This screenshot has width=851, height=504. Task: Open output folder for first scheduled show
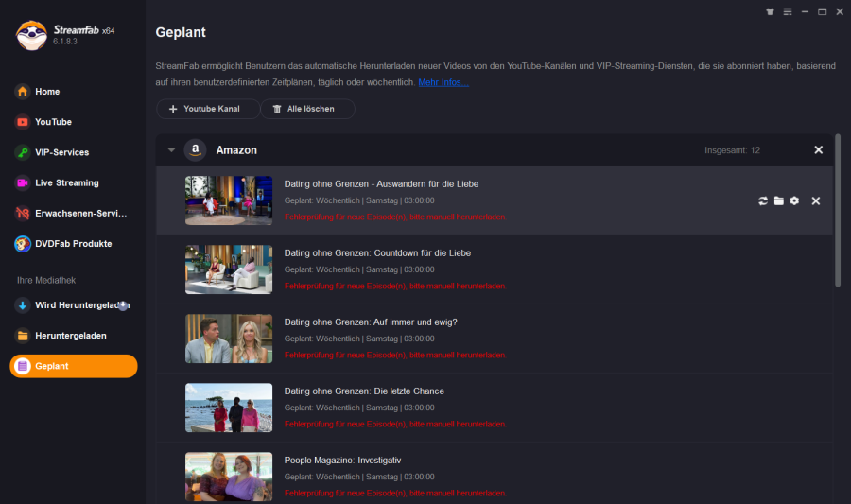click(778, 200)
